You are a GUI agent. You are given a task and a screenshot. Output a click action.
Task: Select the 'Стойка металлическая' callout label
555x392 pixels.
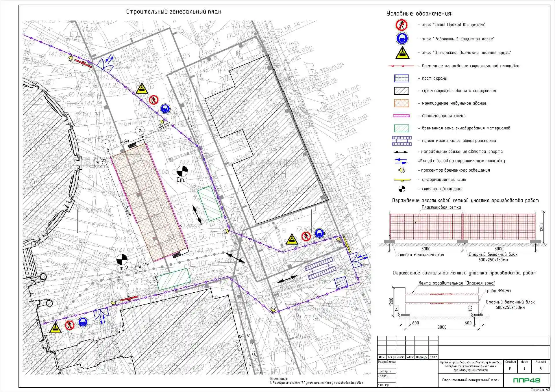click(421, 255)
